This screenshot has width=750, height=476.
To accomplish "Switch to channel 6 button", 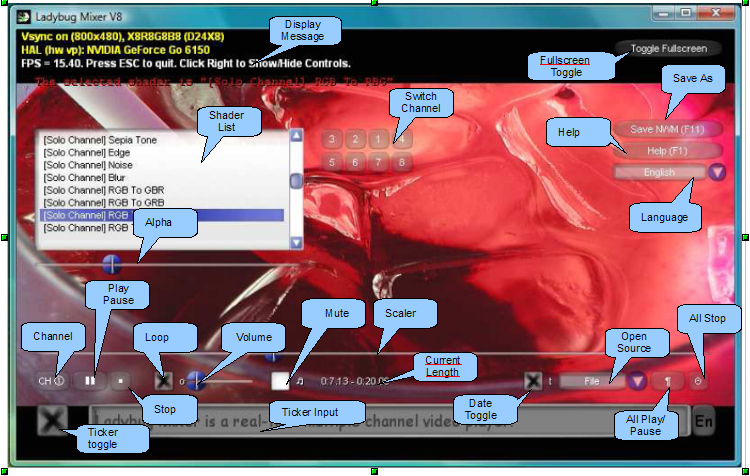I will [x=355, y=162].
